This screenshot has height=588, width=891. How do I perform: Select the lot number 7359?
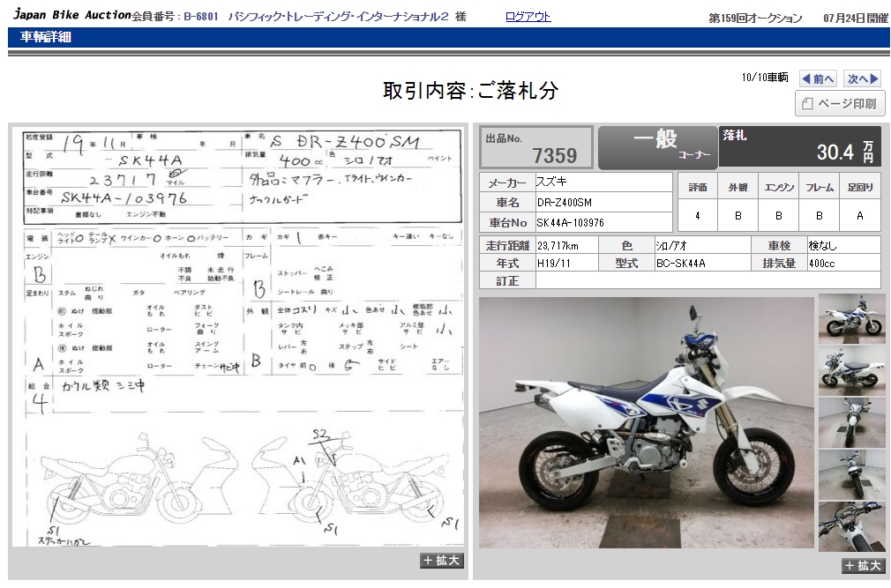(554, 155)
